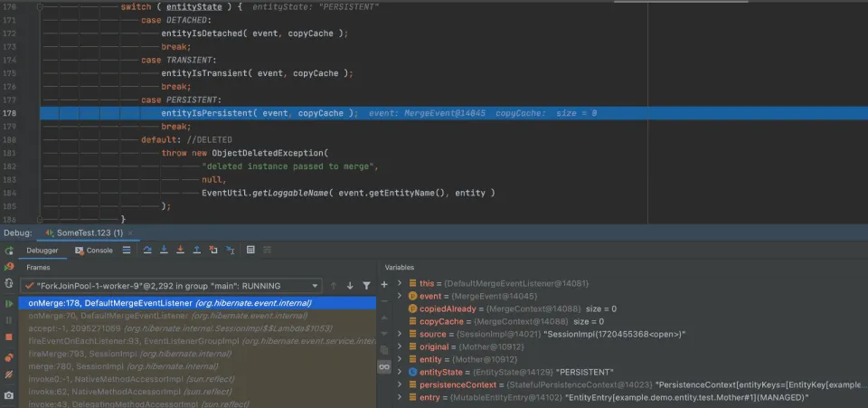Switch to the Debugger tab
This screenshot has height=408, width=868.
click(42, 251)
